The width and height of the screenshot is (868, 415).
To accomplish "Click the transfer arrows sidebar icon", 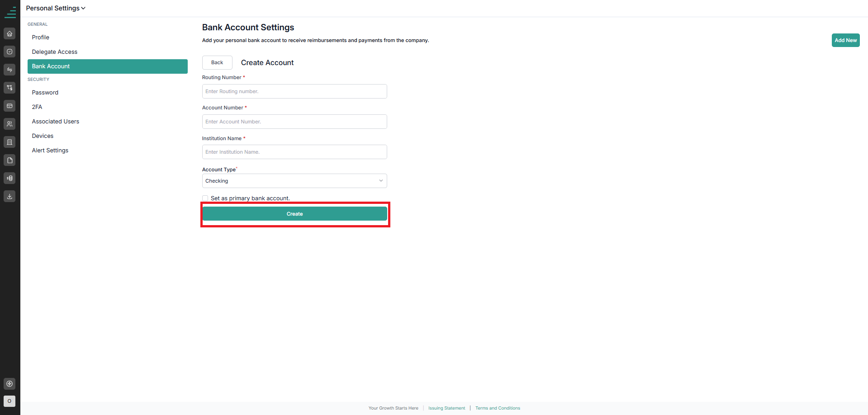I will click(x=9, y=70).
